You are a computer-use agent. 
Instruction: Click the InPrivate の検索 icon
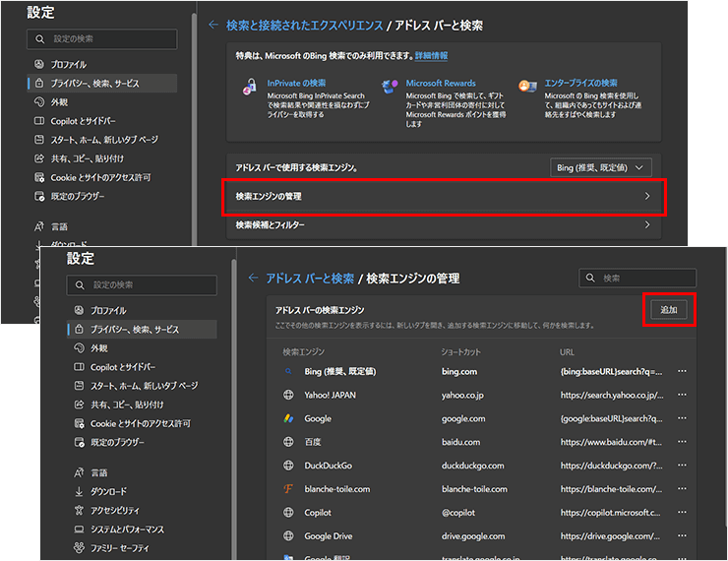coord(250,87)
